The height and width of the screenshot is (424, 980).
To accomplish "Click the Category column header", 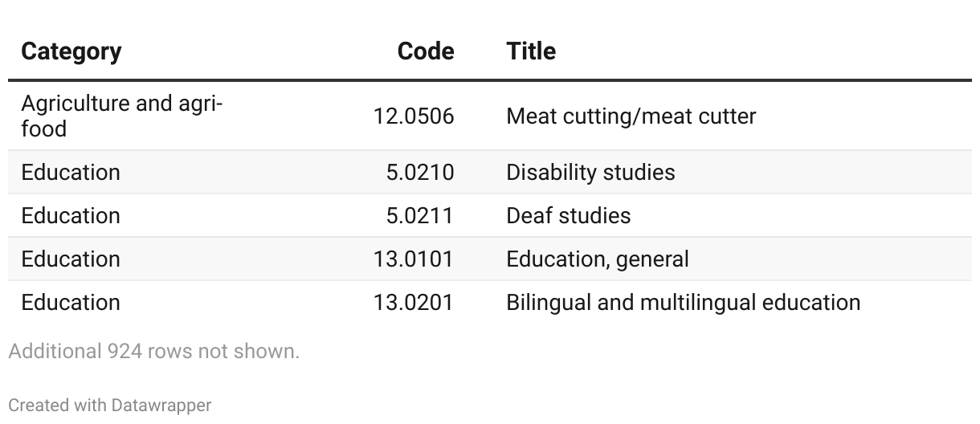I will pyautogui.click(x=71, y=51).
